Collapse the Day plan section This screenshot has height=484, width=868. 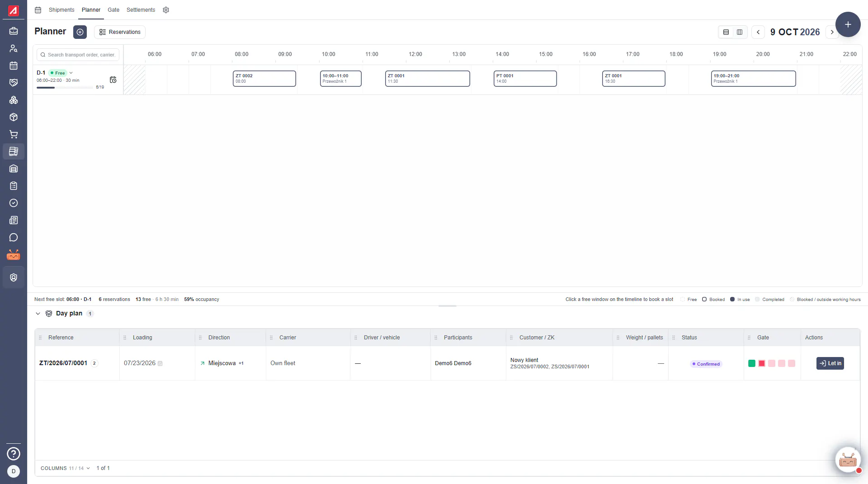pos(38,314)
